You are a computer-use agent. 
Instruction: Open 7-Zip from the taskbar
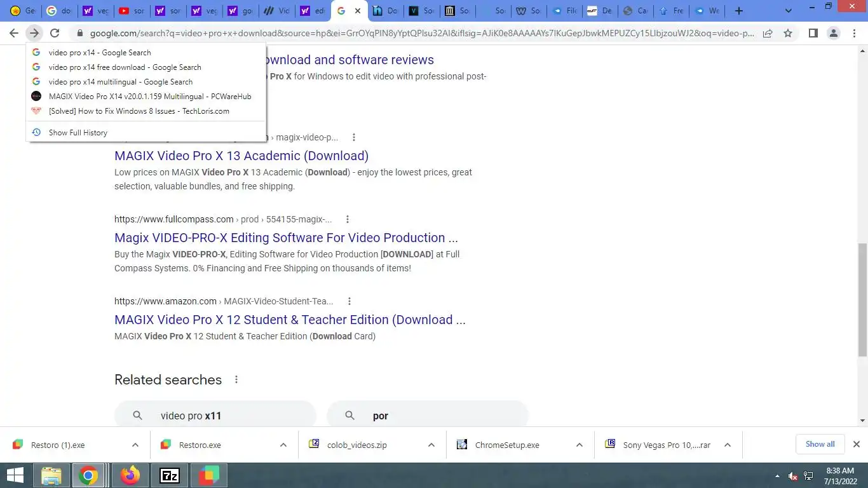(x=170, y=475)
